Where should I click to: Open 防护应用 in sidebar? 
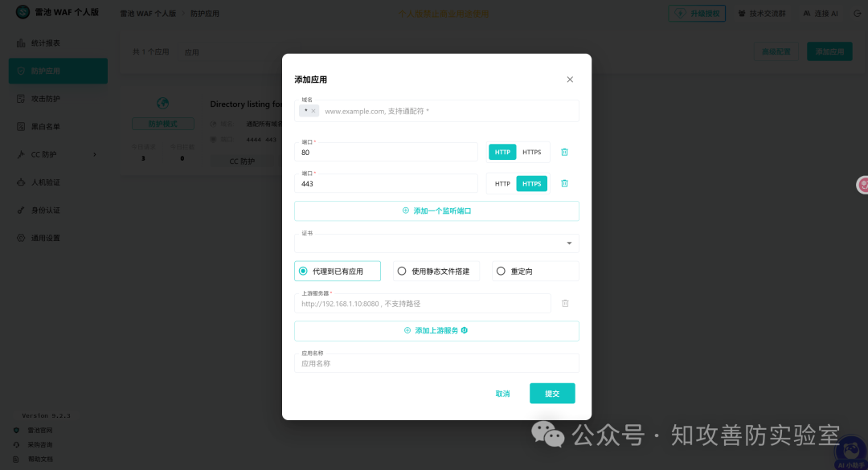(x=58, y=71)
